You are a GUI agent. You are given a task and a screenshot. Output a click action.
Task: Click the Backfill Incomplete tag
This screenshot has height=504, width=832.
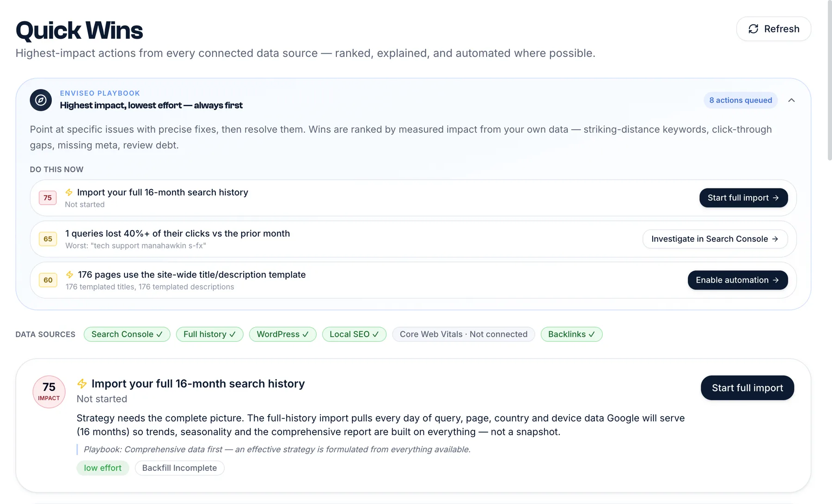(179, 468)
